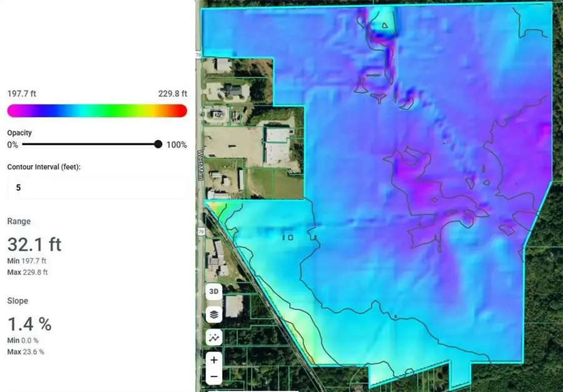
Task: Select the large white-roofed building on the map
Action: coord(275,145)
